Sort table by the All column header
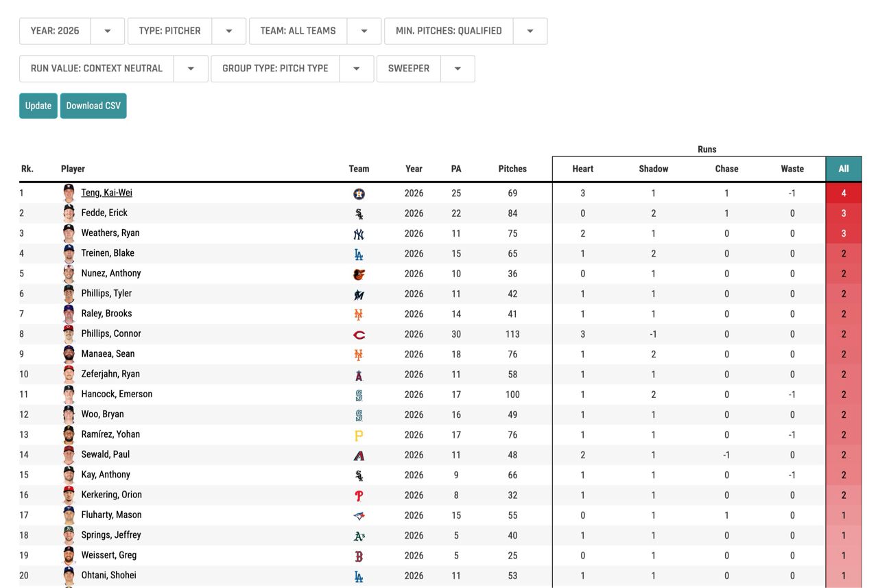This screenshot has height=588, width=878. coord(843,169)
